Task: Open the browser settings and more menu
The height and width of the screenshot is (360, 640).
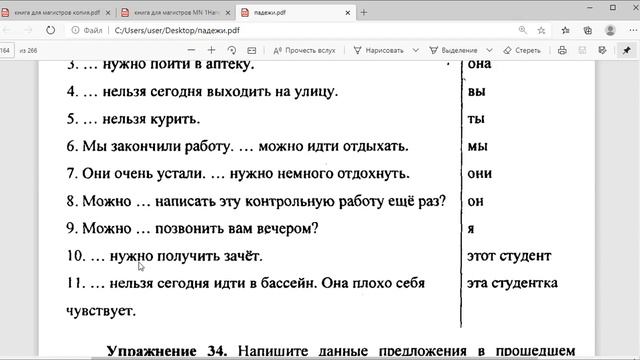Action: pos(633,30)
